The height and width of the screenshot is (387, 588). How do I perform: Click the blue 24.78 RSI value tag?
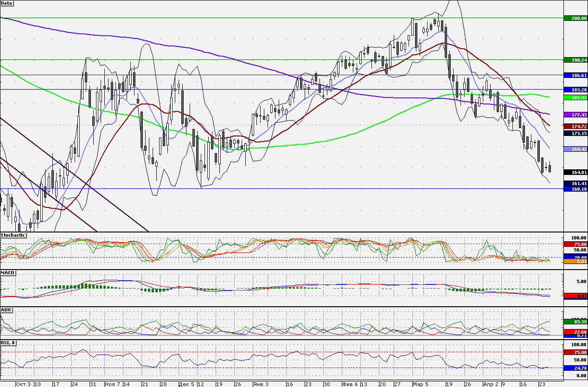(x=575, y=368)
